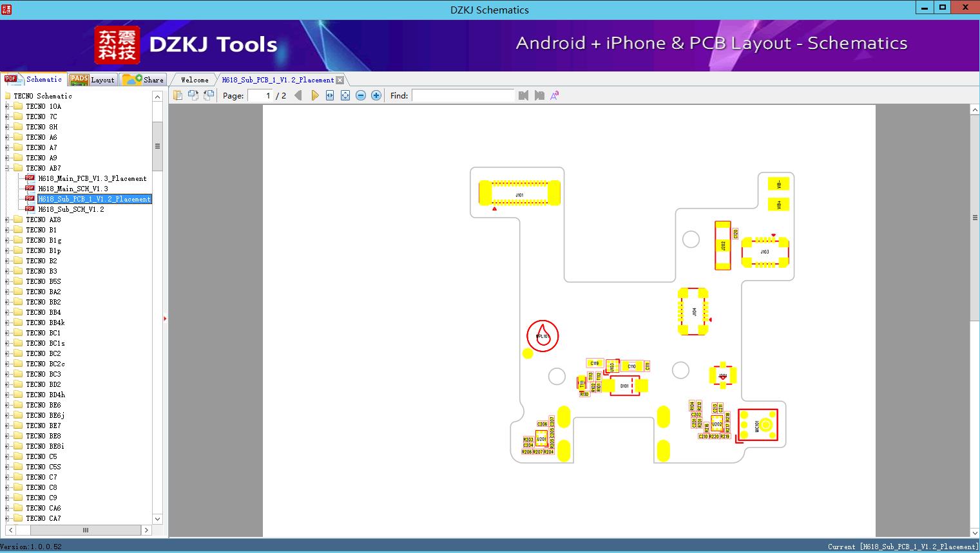Switch to the Layout tab
980x553 pixels.
[x=92, y=79]
